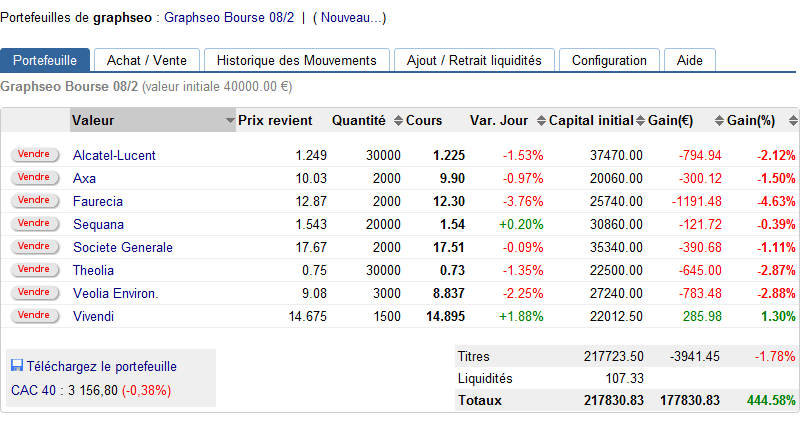The width and height of the screenshot is (801, 426).
Task: Click the sort arrows beside Quantité
Action: (x=398, y=121)
